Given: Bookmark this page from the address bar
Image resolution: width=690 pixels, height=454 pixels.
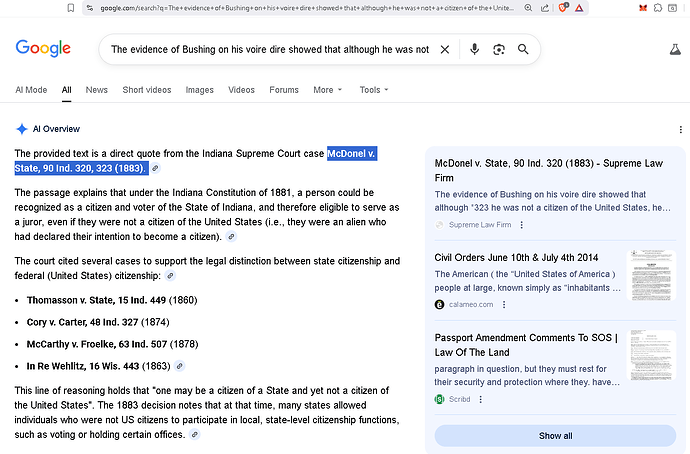Looking at the screenshot, I should click(x=69, y=7).
